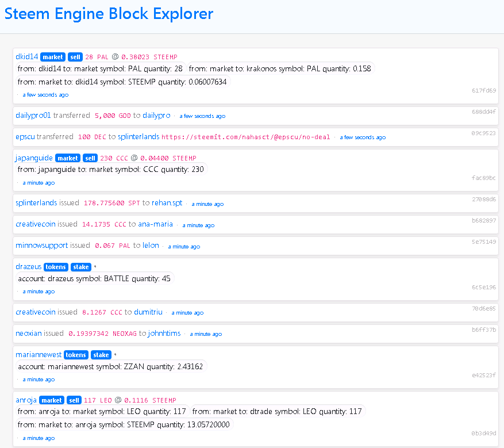
Task: Open the steemit.com no-deal memo URL
Action: click(245, 137)
